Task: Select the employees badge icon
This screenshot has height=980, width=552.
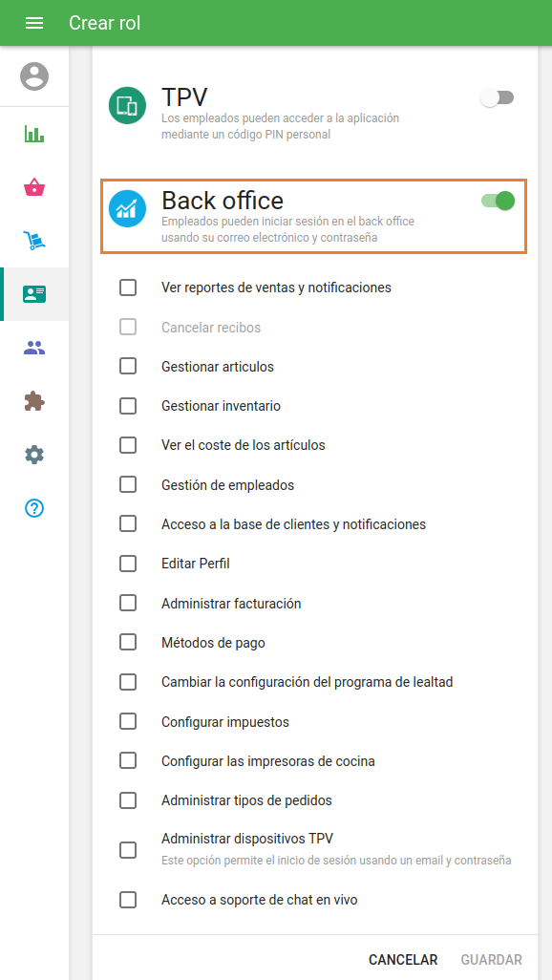Action: [x=34, y=294]
